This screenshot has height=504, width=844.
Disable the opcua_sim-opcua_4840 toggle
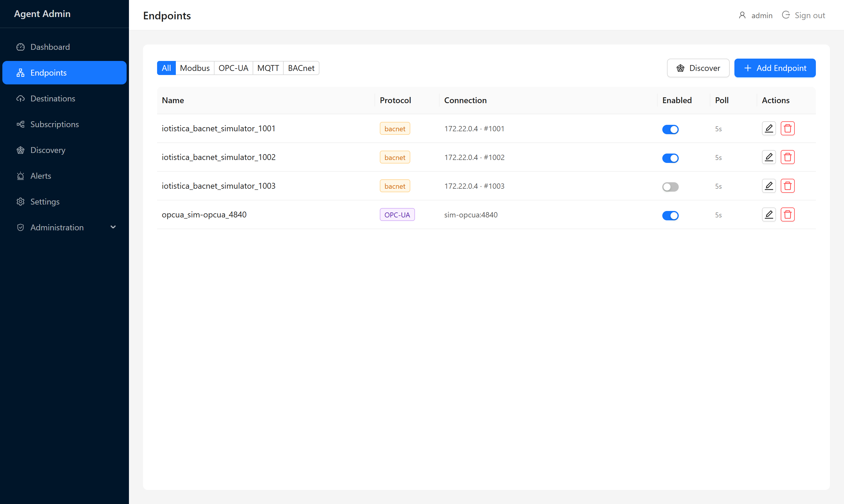(x=670, y=215)
